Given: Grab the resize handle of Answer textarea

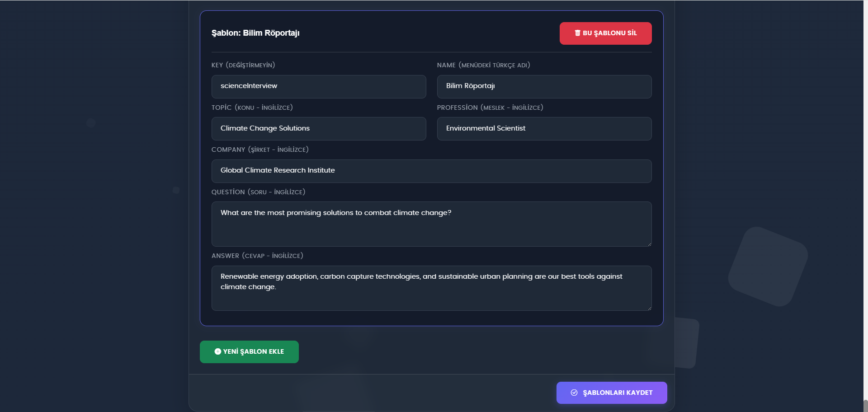Looking at the screenshot, I should [649, 308].
